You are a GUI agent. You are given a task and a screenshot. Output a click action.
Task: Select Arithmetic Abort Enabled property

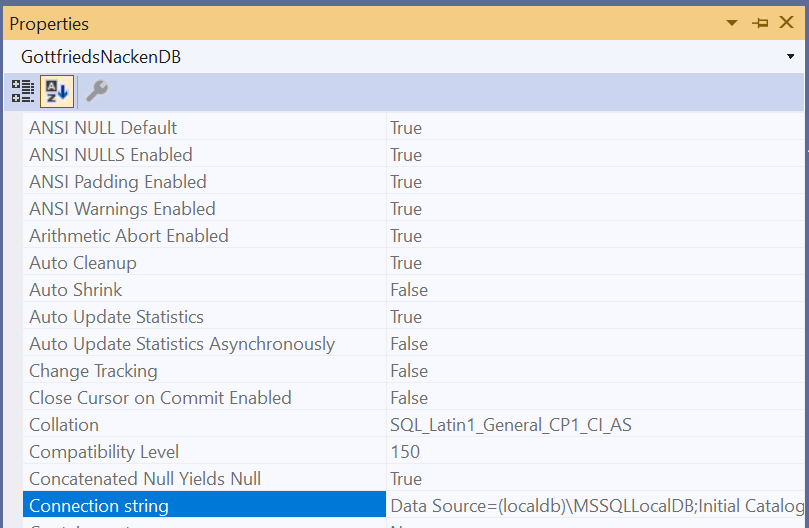pos(129,236)
